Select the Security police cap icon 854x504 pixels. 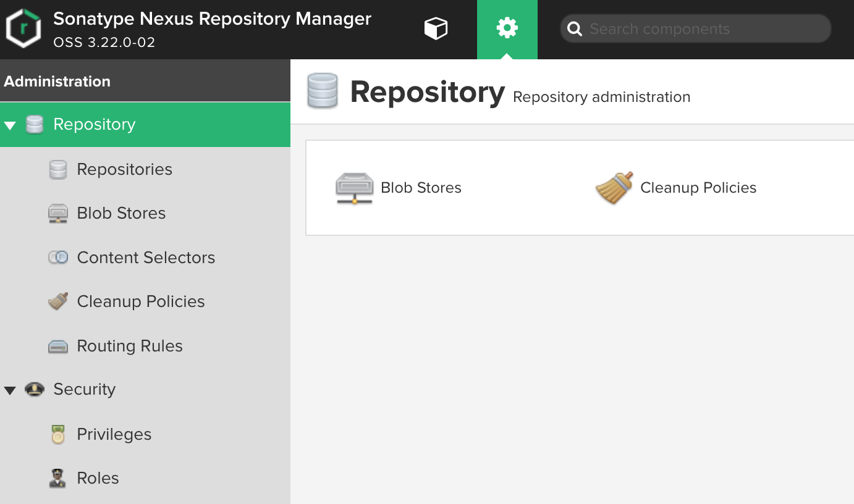35,389
